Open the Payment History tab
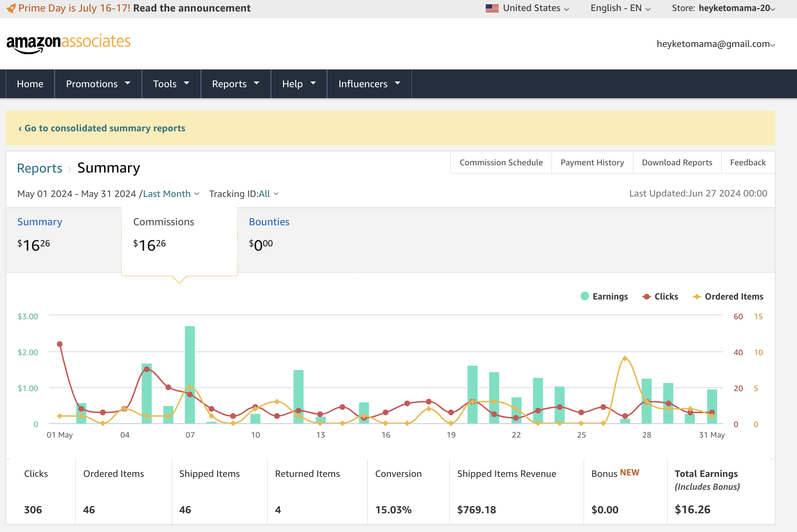The height and width of the screenshot is (532, 797). (592, 162)
